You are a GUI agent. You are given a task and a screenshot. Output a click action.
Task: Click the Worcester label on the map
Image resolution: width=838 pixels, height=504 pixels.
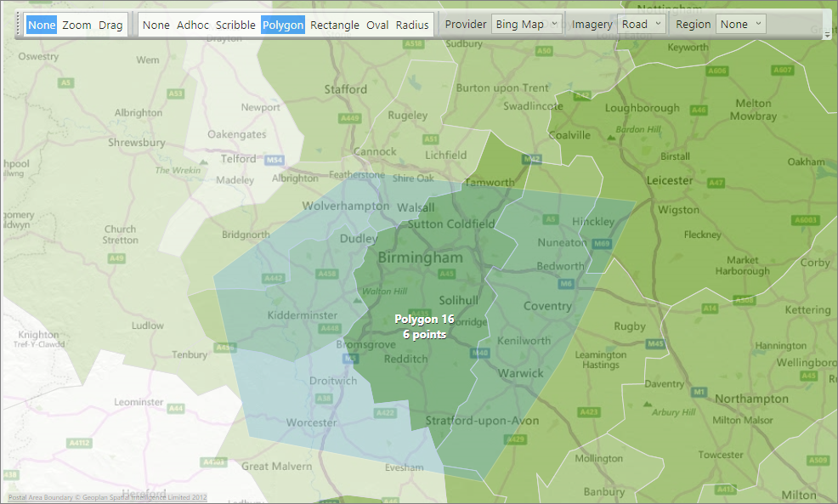point(312,422)
